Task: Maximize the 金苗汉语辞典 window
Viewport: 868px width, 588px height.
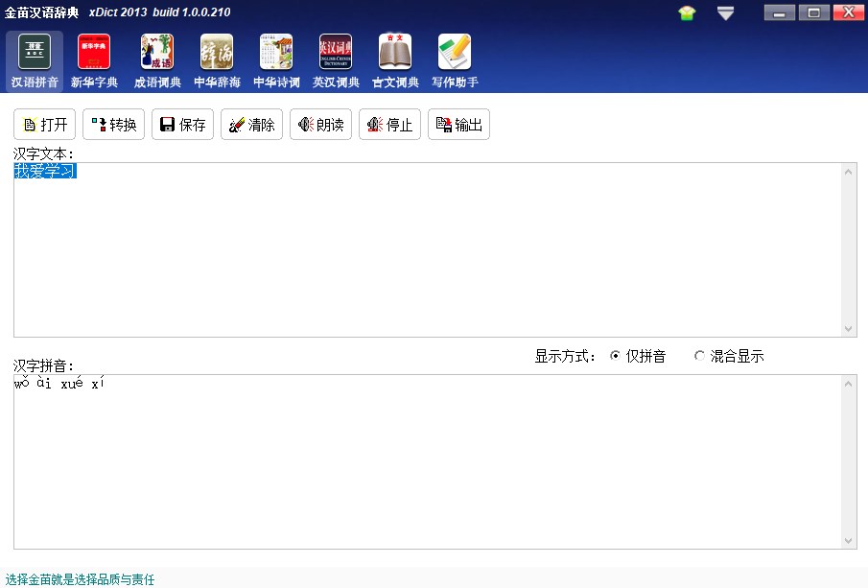Action: pyautogui.click(x=813, y=12)
